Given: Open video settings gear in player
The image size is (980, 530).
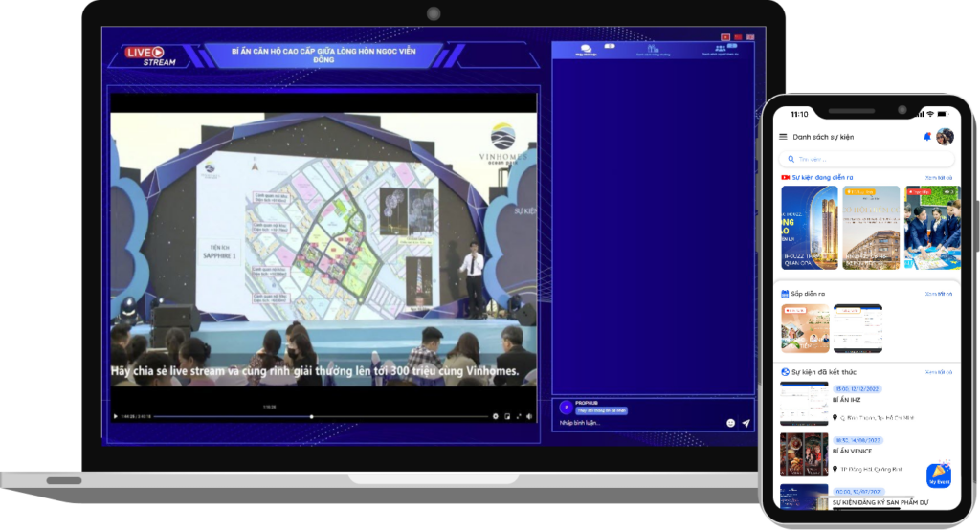Looking at the screenshot, I should [x=495, y=416].
